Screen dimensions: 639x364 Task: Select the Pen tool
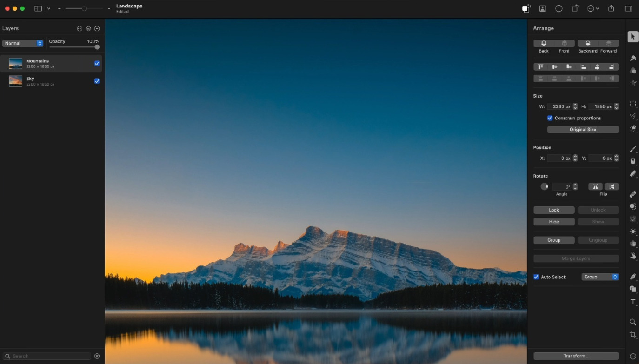click(632, 277)
